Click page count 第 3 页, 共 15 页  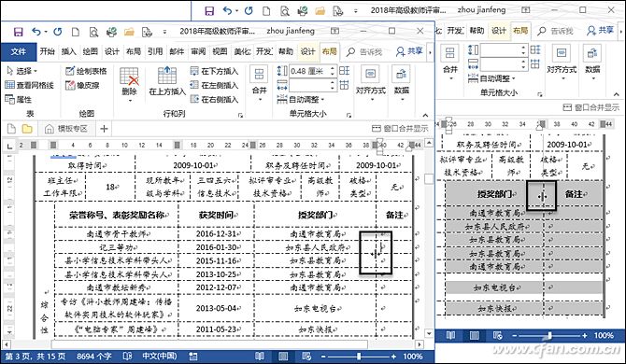pos(36,357)
